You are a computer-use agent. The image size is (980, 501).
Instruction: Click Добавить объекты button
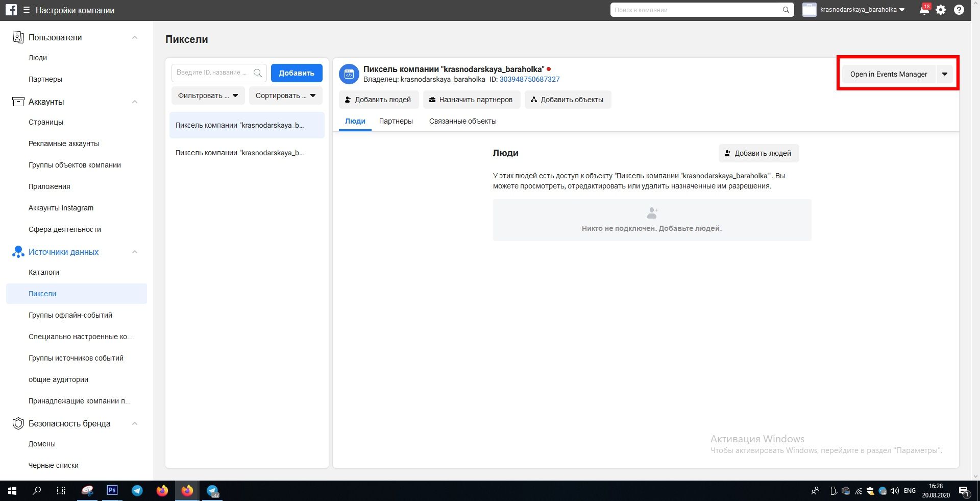tap(568, 100)
